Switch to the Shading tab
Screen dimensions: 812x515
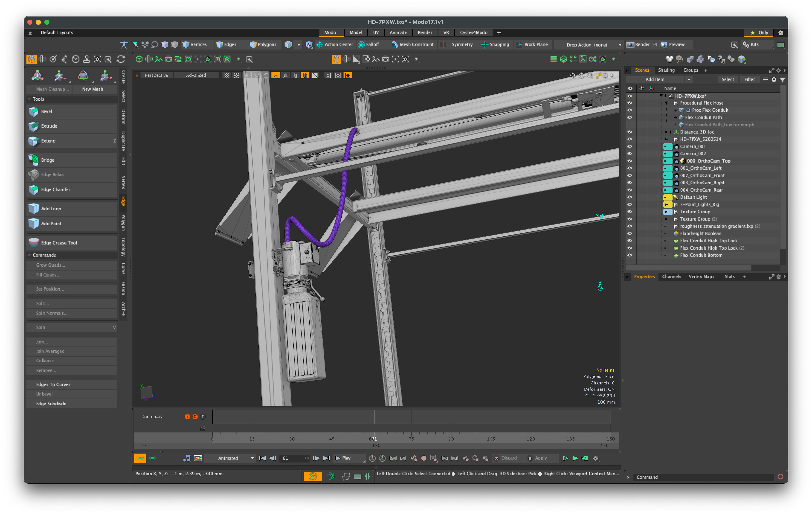pyautogui.click(x=666, y=70)
